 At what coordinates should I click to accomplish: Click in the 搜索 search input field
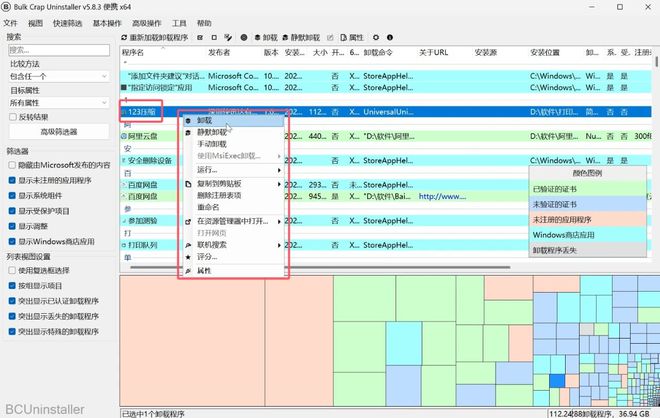[59, 50]
